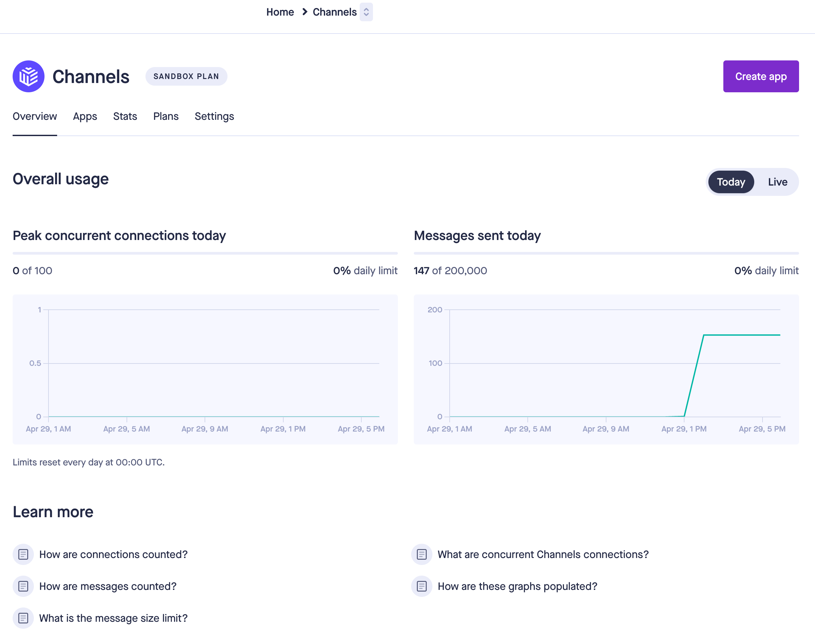
Task: Toggle to Today usage view
Action: coord(731,181)
